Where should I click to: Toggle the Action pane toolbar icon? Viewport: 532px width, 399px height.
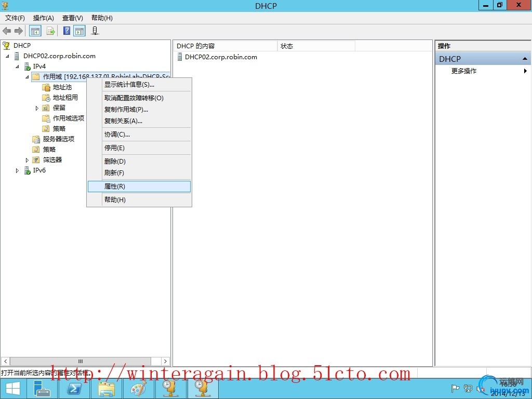(79, 31)
